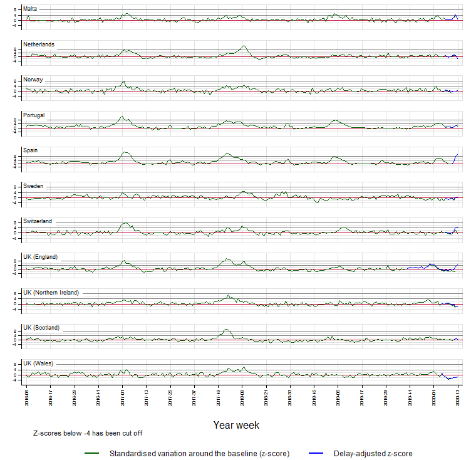Click the UK (Scotland) green peak near 2017-49

point(226,330)
